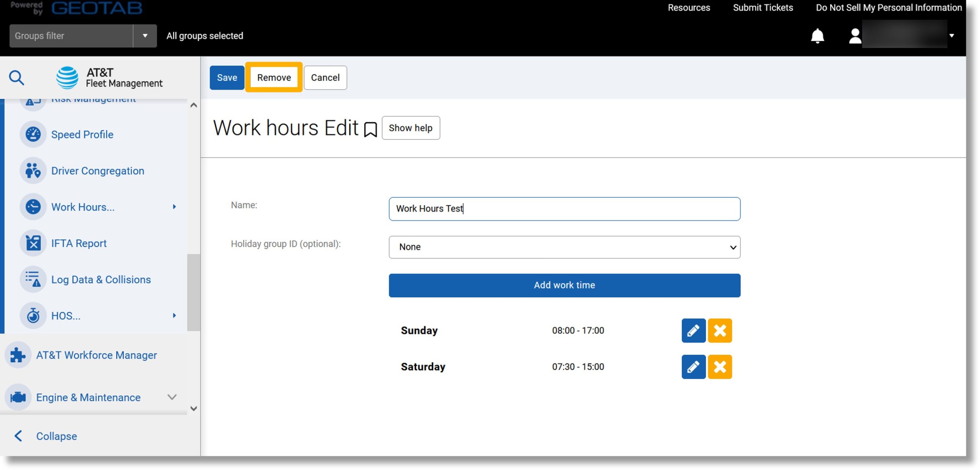The height and width of the screenshot is (470, 980).
Task: Click the edit pencil icon for Saturday
Action: [693, 367]
